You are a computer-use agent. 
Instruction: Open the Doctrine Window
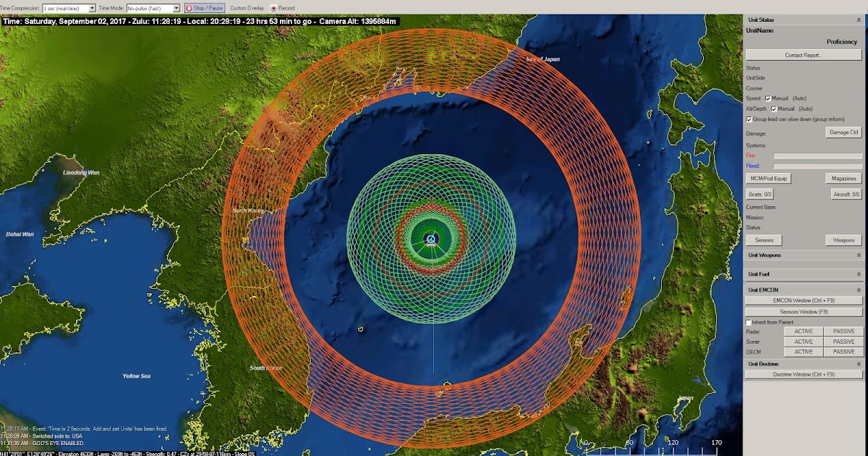[803, 373]
